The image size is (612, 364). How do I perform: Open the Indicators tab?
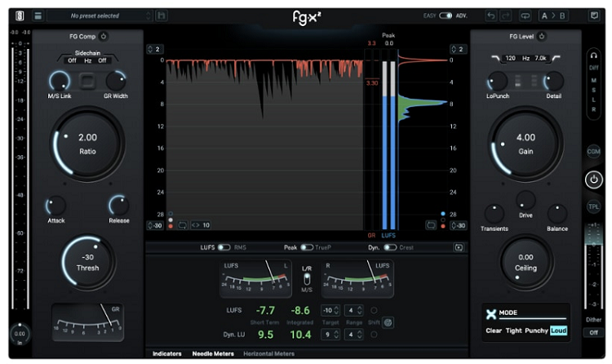coord(167,353)
